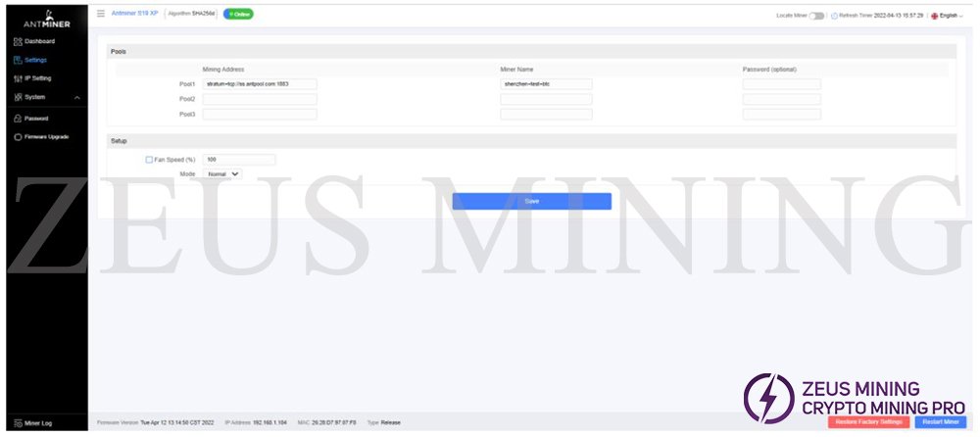
Task: Click the Restart Miner button
Action: [940, 422]
